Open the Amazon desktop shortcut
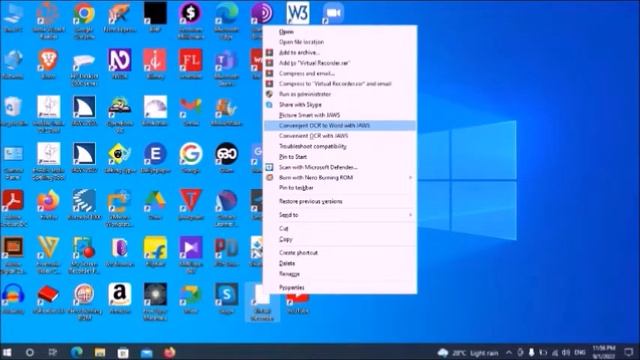This screenshot has width=640, height=360. pos(120,298)
